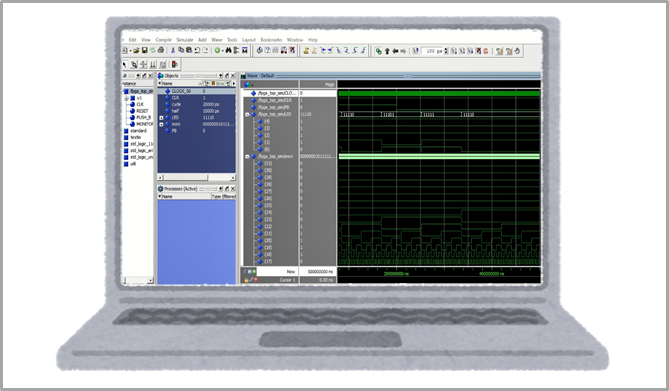Click the run length 100 ps field
The width and height of the screenshot is (669, 391).
(433, 51)
